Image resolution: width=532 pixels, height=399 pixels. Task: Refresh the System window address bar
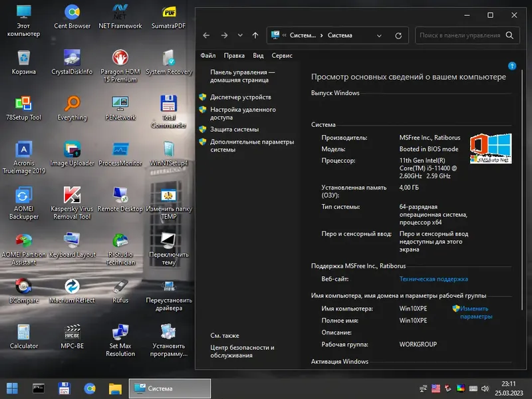tap(398, 35)
